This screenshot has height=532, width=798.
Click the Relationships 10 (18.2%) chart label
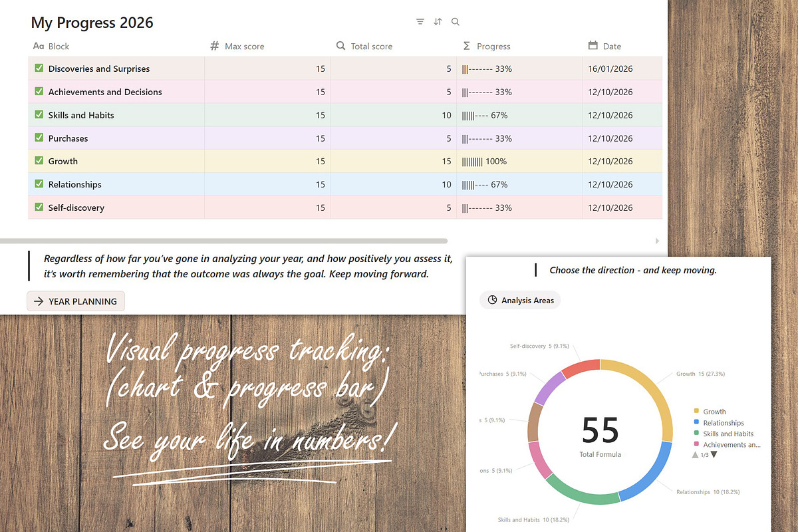[x=708, y=492]
